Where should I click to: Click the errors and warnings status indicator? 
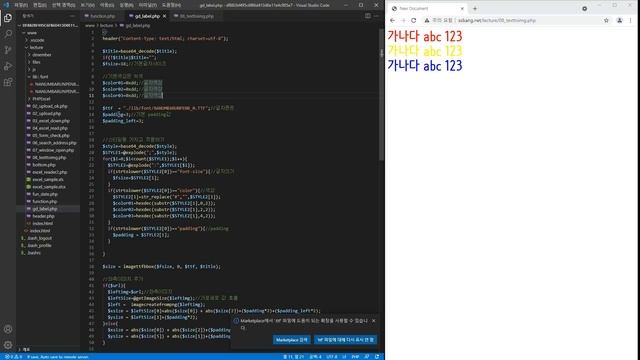13,357
